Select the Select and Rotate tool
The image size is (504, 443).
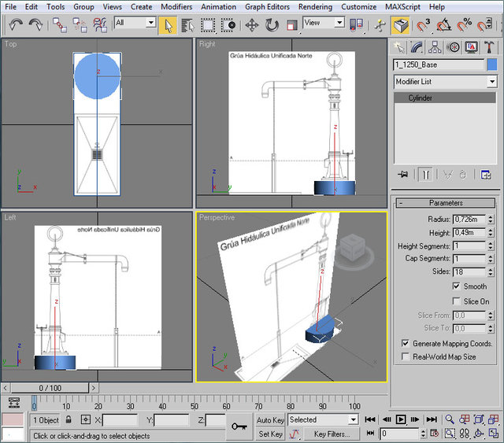[272, 24]
